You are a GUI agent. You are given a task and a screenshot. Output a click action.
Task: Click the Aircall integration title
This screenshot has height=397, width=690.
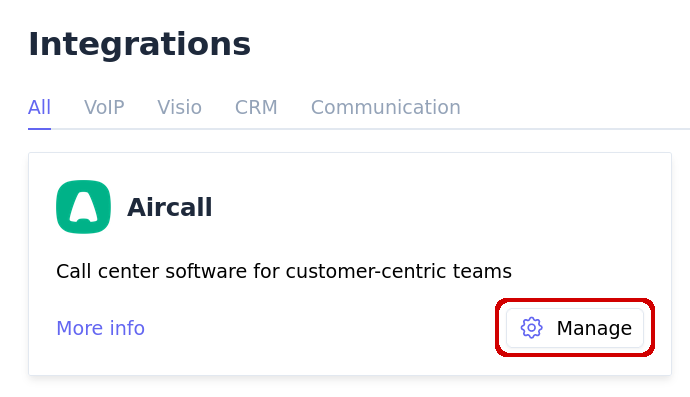169,207
